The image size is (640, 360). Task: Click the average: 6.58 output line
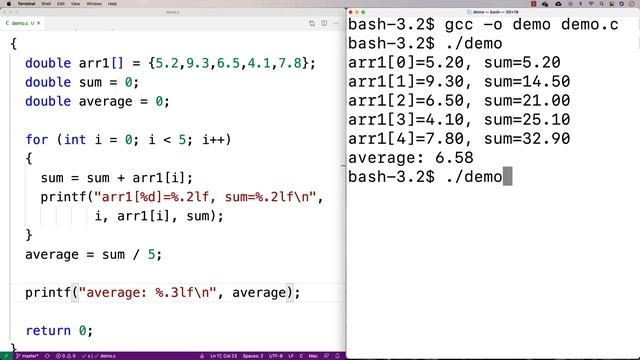(x=411, y=158)
